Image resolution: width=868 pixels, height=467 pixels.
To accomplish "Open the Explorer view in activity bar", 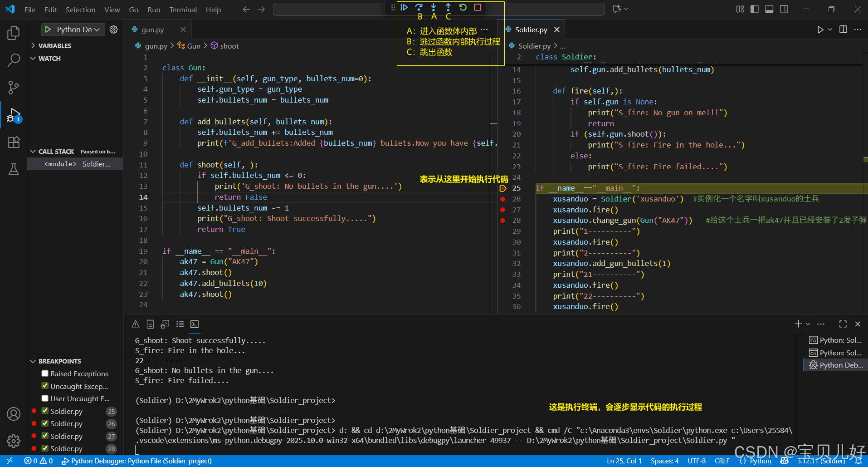I will [x=14, y=33].
